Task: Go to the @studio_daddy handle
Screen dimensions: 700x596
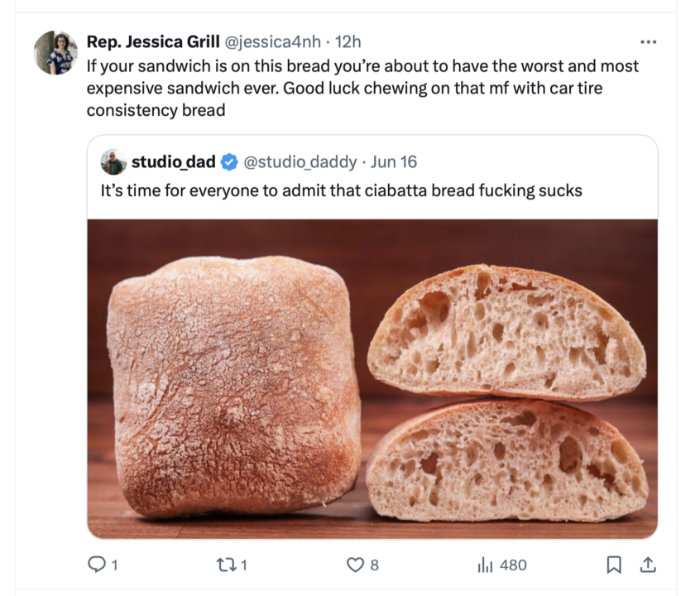Action: pyautogui.click(x=300, y=162)
